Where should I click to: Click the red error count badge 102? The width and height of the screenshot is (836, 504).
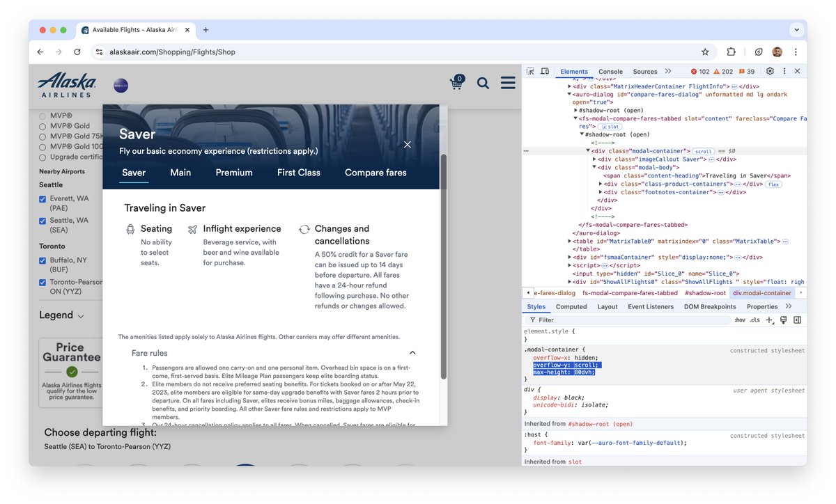click(x=700, y=72)
